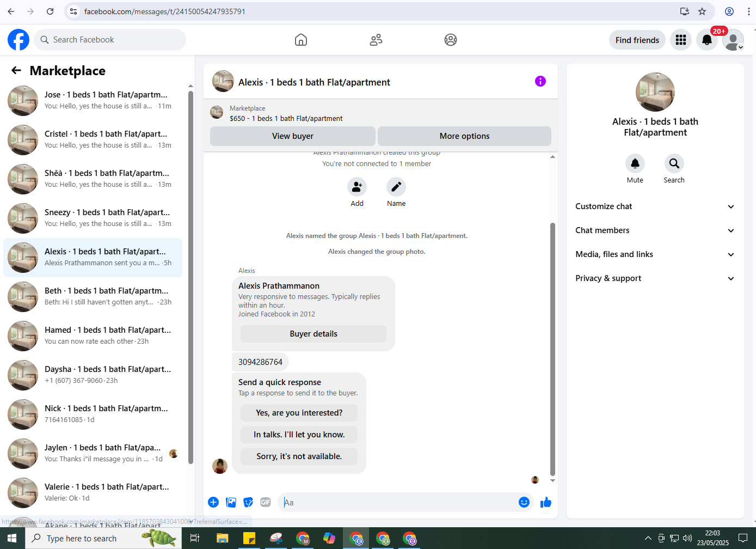Click the Add member icon
Viewport: 756px width, 549px height.
(x=357, y=187)
